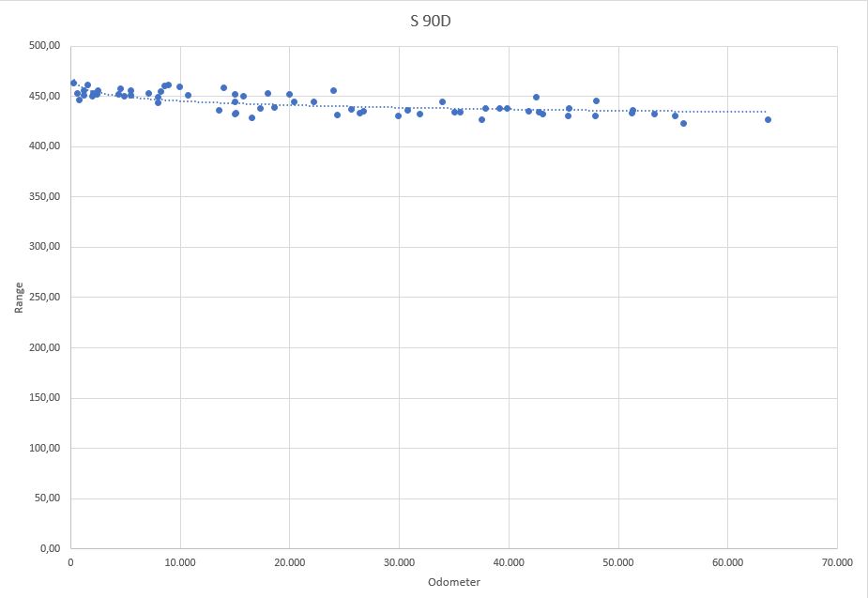Select the lowest data point near 56.000 odometer

[683, 124]
